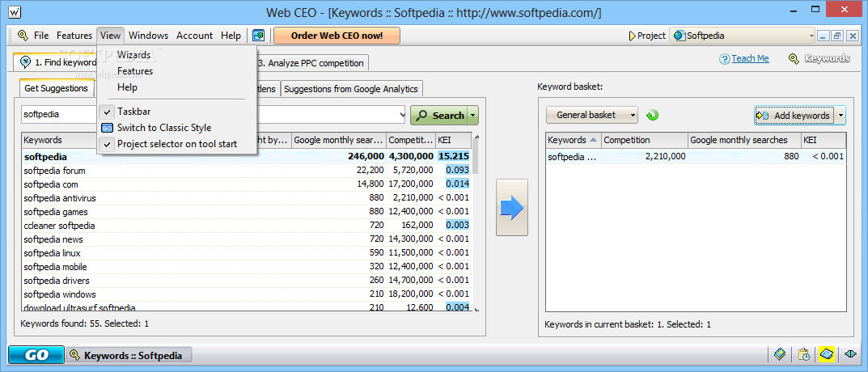Select the 'softpedia antivirus' keyword row
Image resolution: width=868 pixels, height=372 pixels.
pos(247,198)
